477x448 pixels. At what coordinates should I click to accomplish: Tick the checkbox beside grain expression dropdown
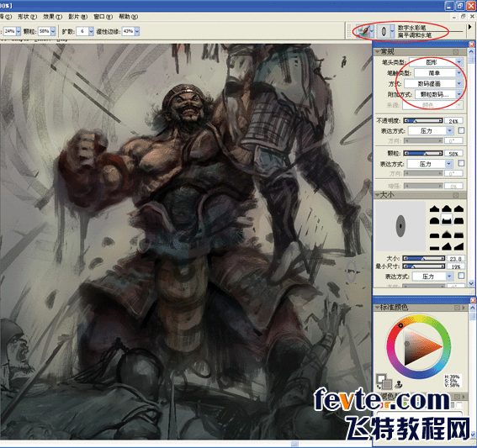pos(461,163)
